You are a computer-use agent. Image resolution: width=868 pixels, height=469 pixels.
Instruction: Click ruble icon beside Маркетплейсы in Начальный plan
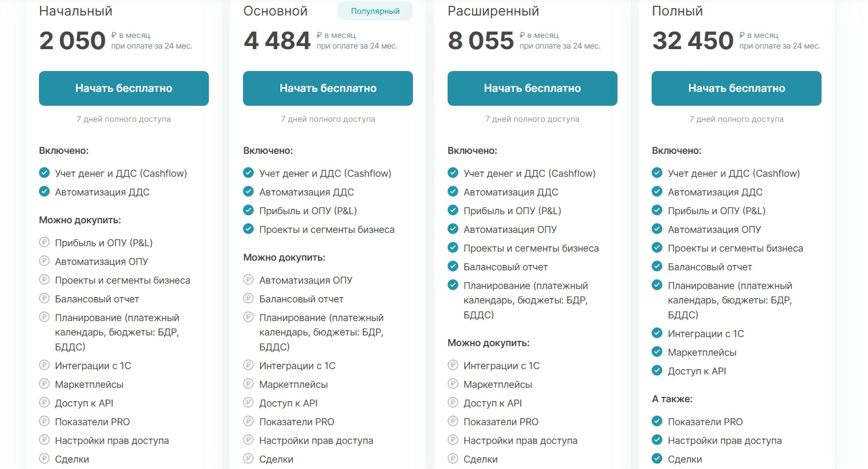tap(44, 384)
